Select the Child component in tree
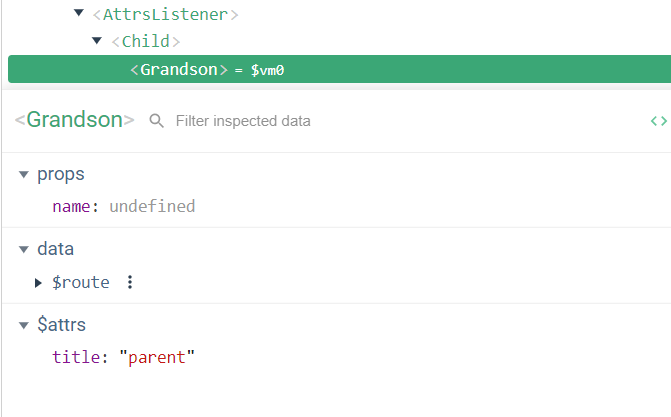 (146, 42)
